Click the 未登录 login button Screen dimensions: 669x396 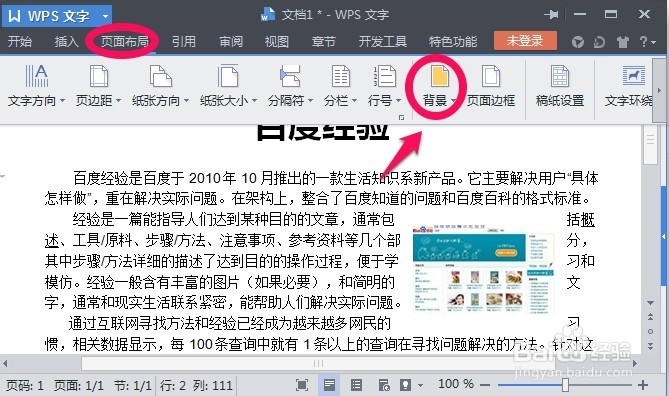tap(525, 41)
